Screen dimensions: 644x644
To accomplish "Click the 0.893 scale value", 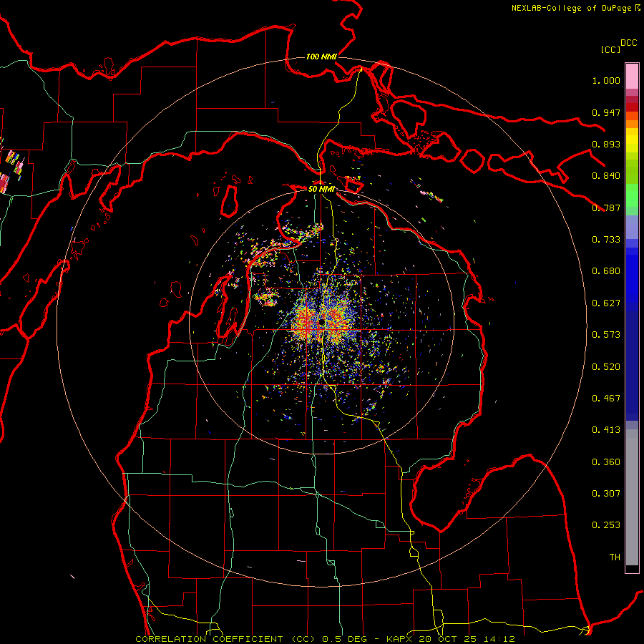I will point(606,144).
